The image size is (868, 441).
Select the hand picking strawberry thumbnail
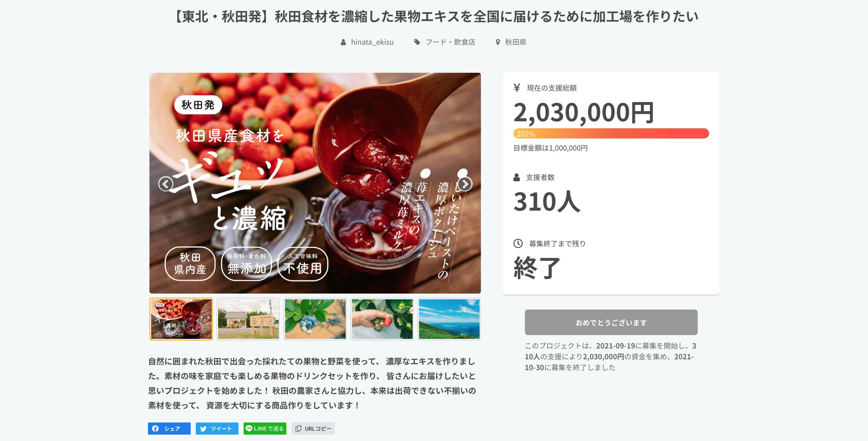(382, 319)
